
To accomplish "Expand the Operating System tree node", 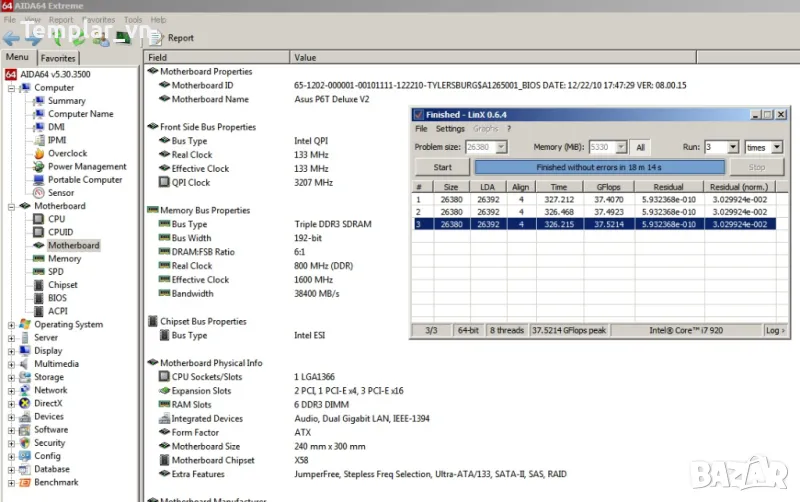I will 11,324.
